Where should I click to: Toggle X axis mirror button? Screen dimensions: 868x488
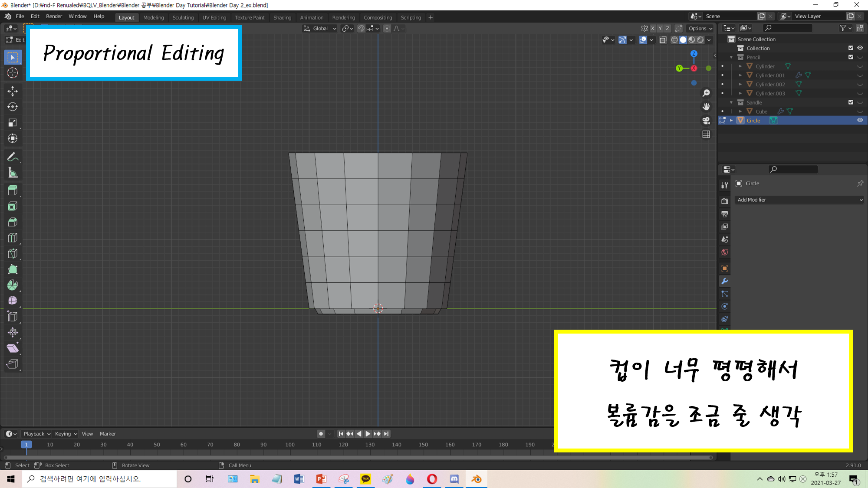(652, 29)
